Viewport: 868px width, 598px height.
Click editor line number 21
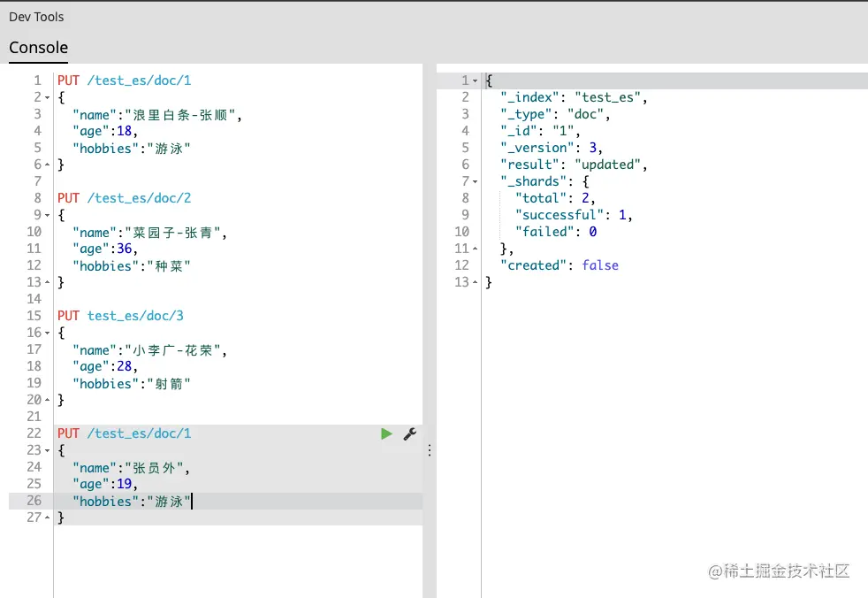pyautogui.click(x=34, y=417)
